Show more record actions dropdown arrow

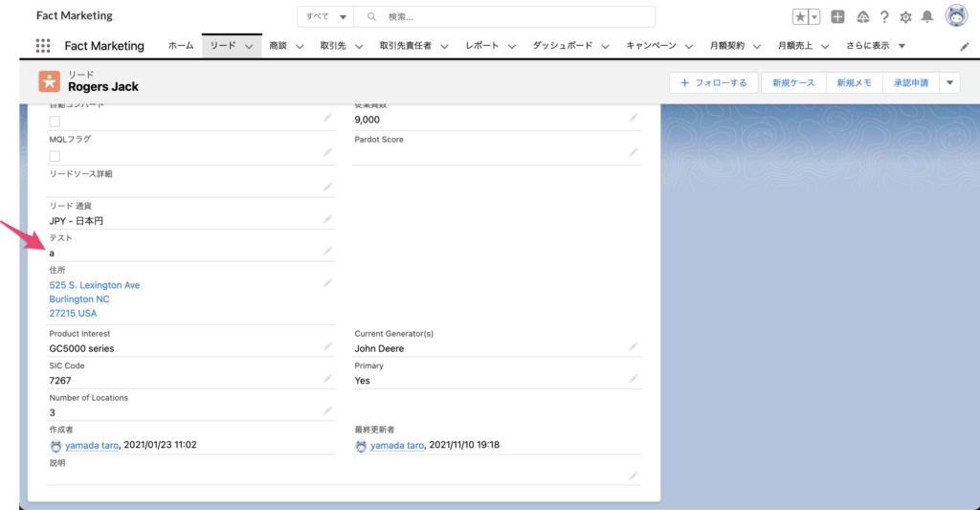950,82
